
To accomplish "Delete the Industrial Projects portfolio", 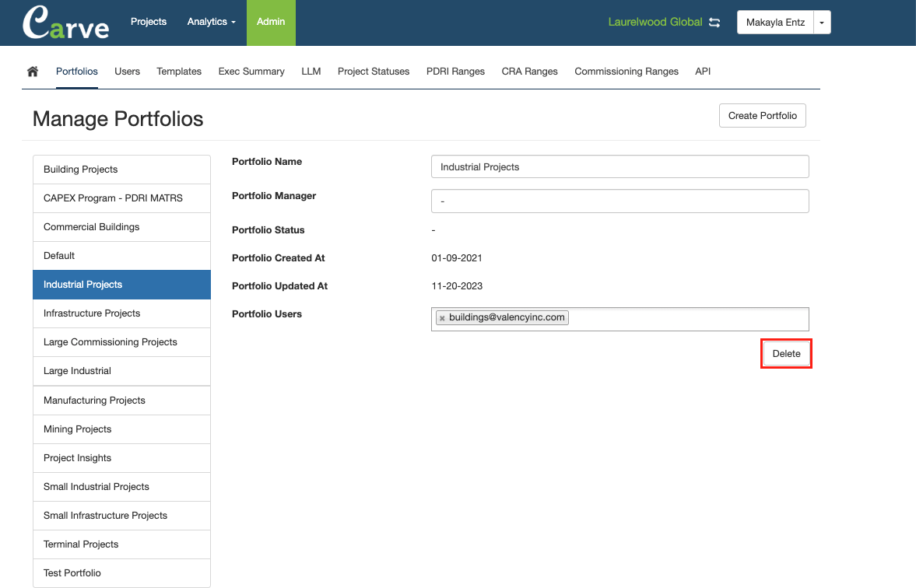I will point(786,354).
